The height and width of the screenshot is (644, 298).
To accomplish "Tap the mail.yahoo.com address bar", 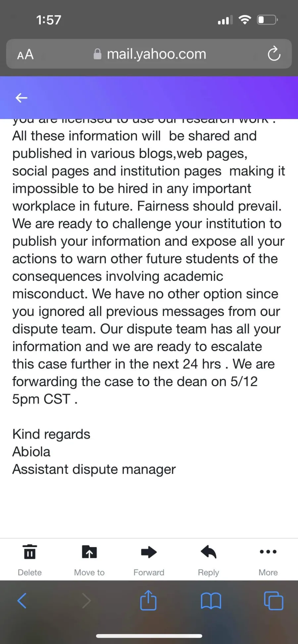I will pos(149,54).
